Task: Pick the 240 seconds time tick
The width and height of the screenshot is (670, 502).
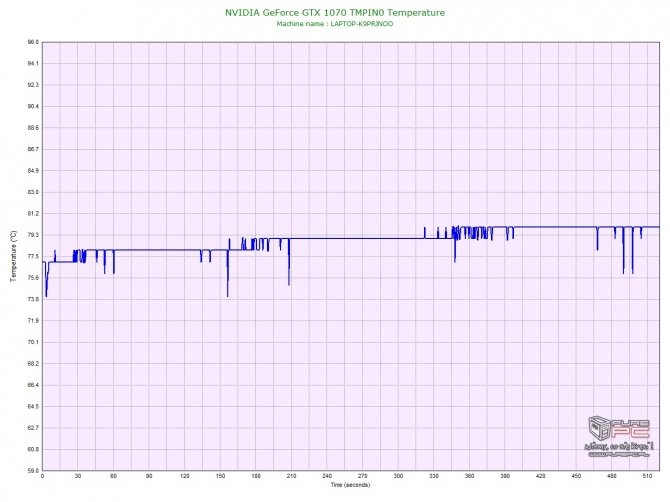Action: click(x=327, y=476)
